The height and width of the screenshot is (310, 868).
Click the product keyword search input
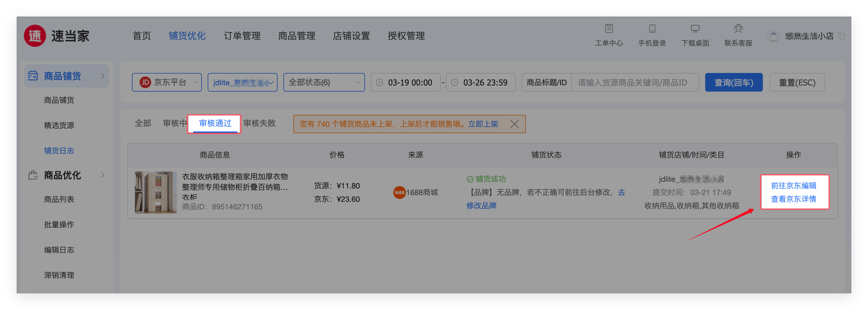tap(634, 83)
